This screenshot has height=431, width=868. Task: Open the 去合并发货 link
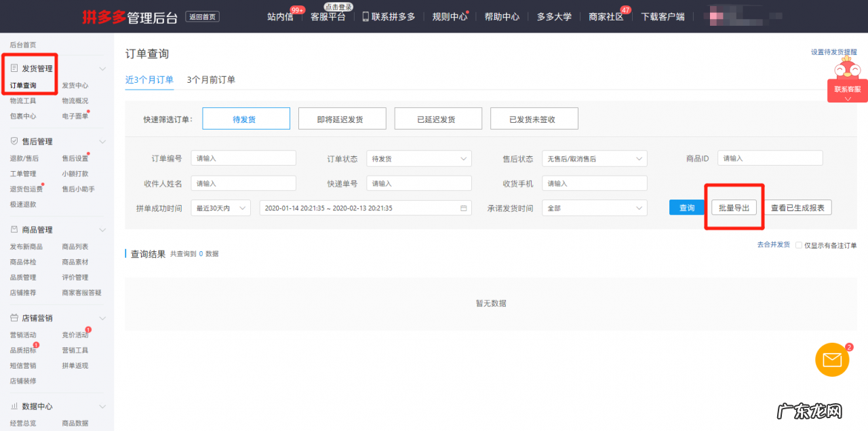[773, 244]
